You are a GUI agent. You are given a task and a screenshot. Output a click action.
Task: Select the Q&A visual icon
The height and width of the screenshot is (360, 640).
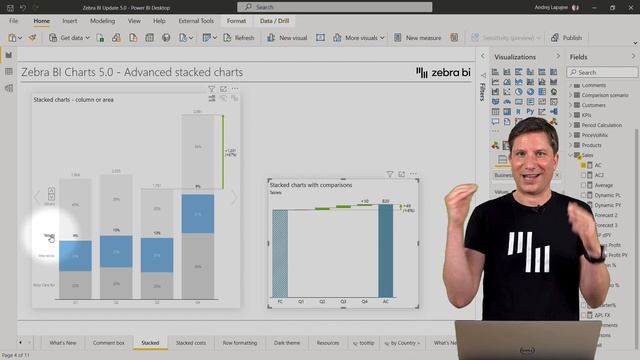click(x=495, y=121)
